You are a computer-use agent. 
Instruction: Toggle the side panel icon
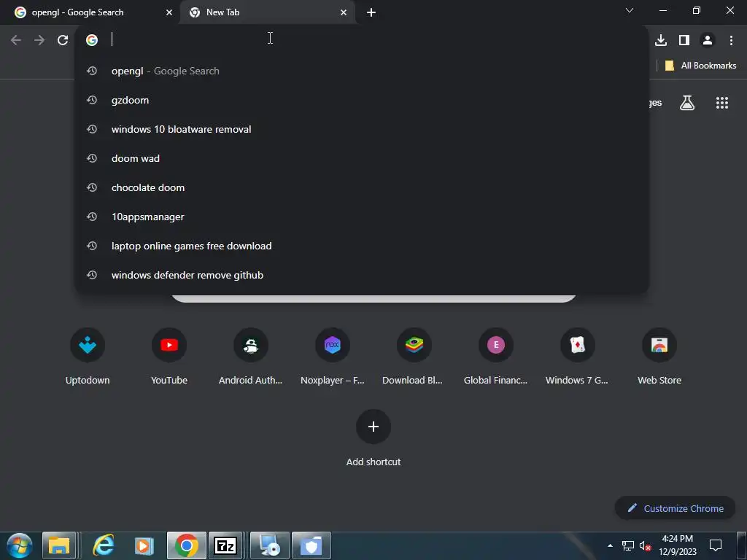tap(684, 40)
